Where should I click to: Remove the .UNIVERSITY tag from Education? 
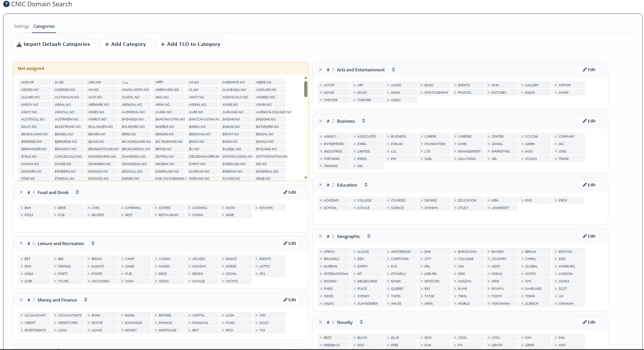pos(489,208)
